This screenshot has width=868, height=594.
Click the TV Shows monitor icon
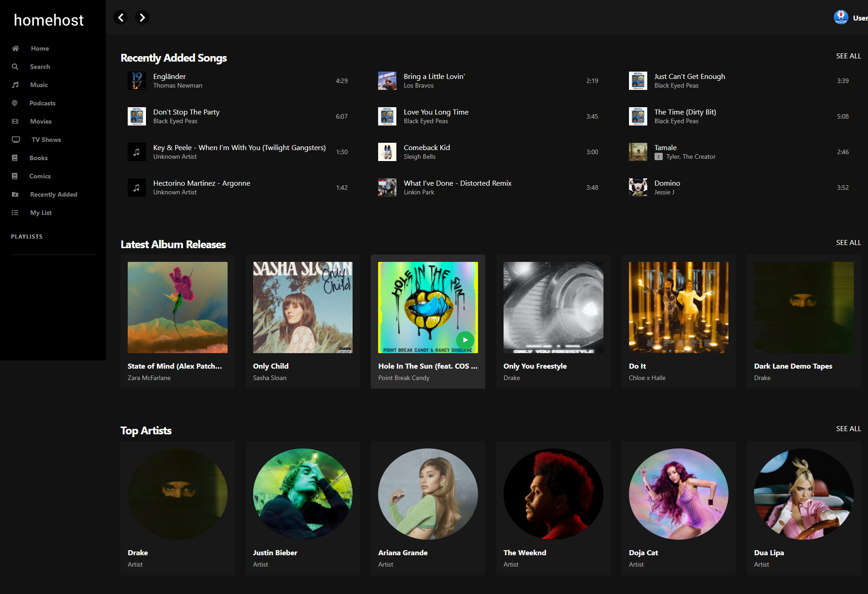coord(16,140)
